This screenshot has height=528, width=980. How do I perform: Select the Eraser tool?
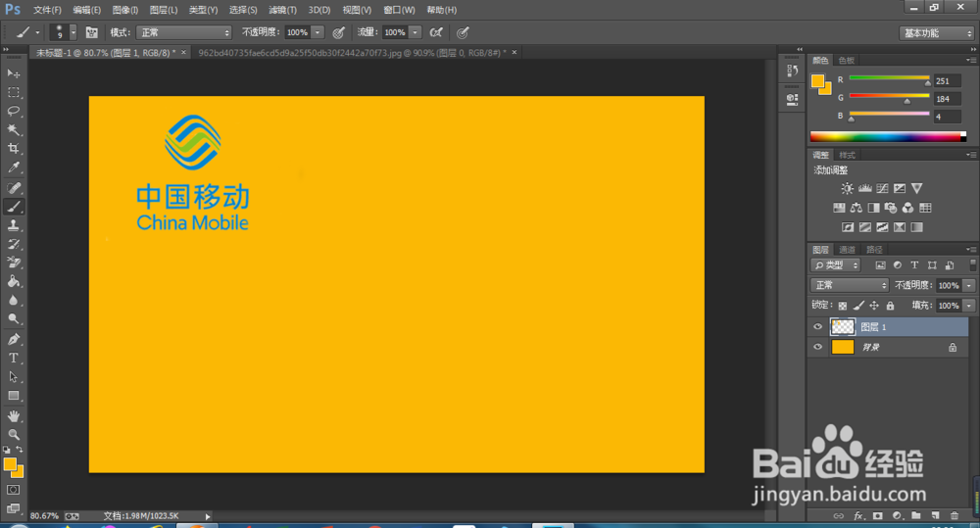pos(13,263)
